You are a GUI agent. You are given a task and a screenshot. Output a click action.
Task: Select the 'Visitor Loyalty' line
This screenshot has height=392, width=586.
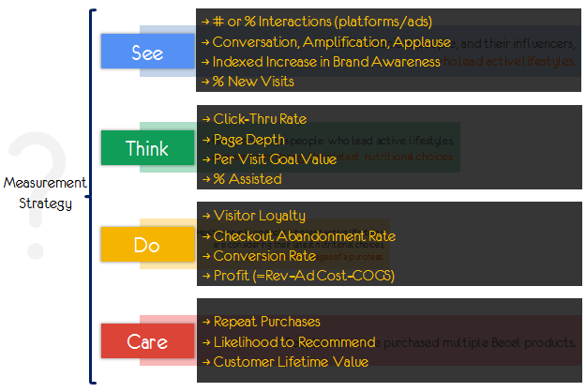coord(253,216)
